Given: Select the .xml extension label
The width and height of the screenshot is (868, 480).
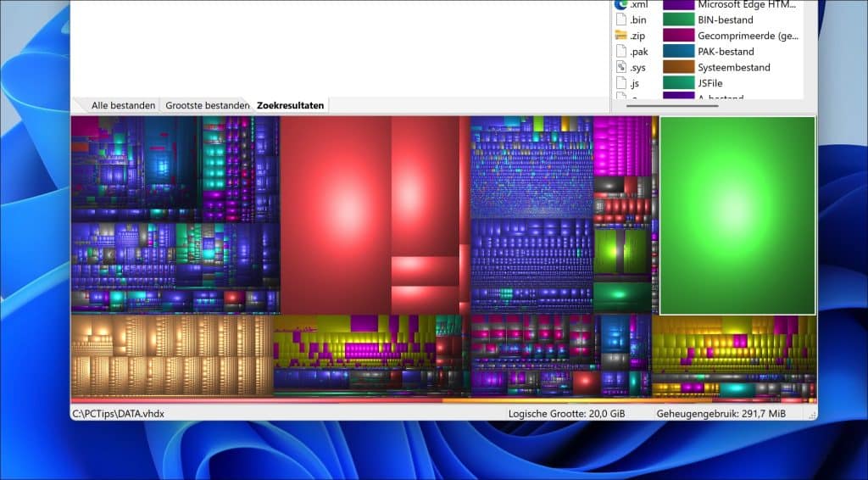Looking at the screenshot, I should (638, 4).
